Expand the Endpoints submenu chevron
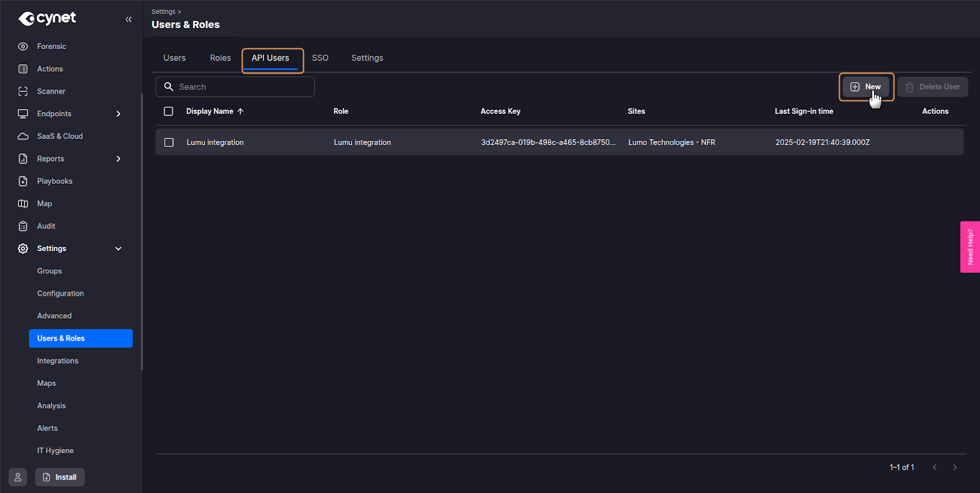 118,114
